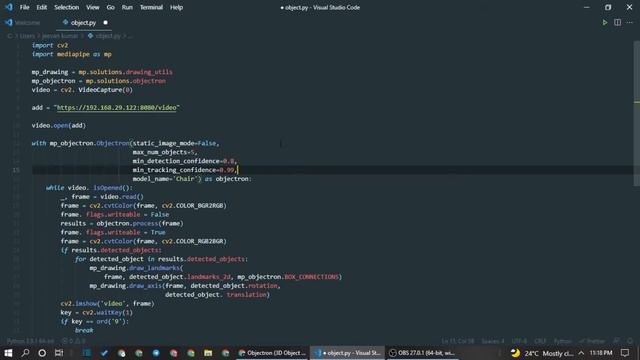Select Python 3.9.1 interpreter in status bar
Screen dimensions: 640x360
pos(30,341)
